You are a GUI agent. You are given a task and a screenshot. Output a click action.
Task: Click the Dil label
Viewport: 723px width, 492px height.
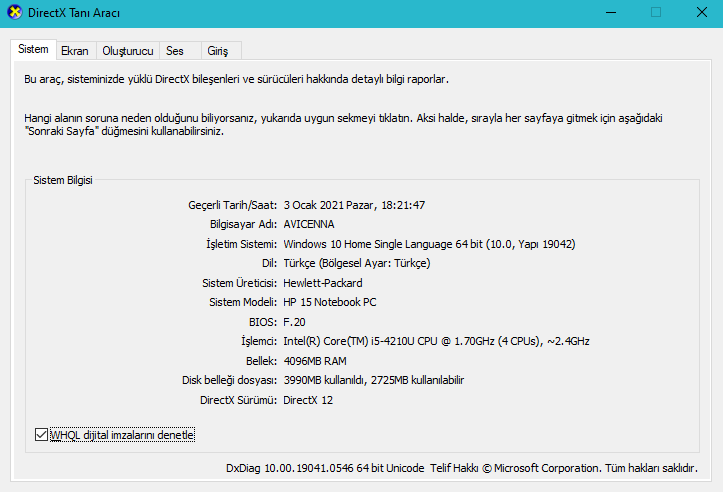point(269,263)
